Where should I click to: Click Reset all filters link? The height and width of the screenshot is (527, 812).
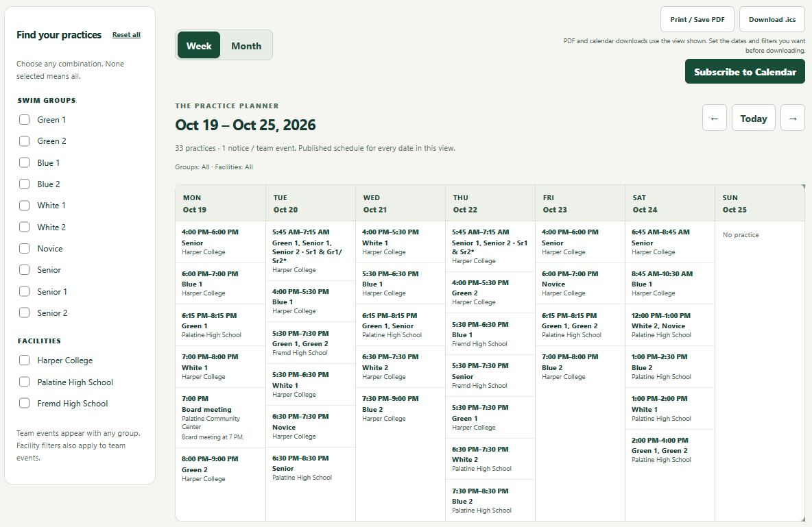tap(126, 35)
